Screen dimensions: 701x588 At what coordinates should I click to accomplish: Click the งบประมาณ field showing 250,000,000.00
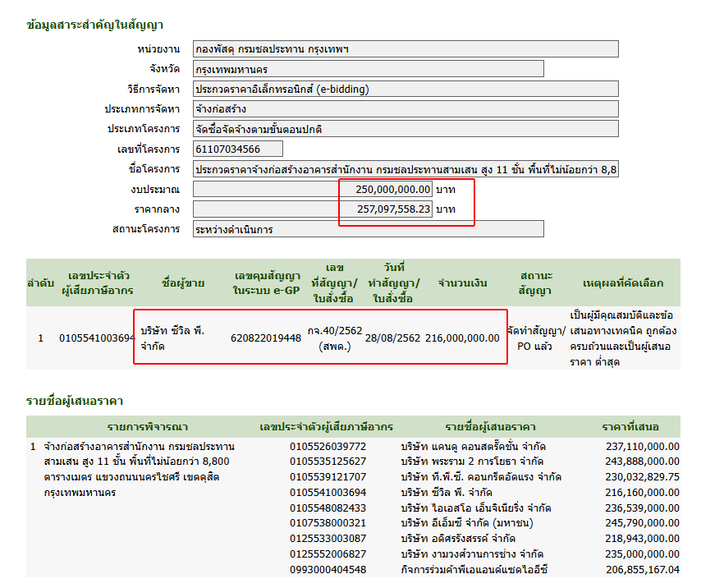click(312, 189)
